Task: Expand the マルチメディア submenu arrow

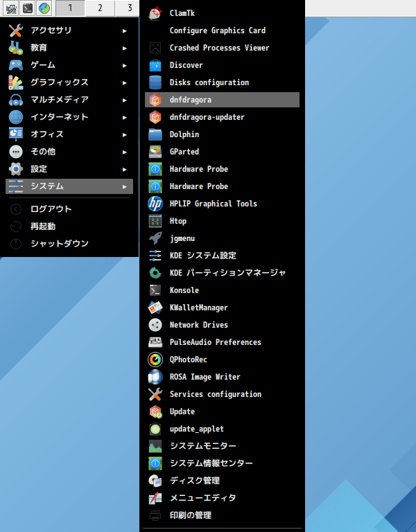Action: pos(125,100)
